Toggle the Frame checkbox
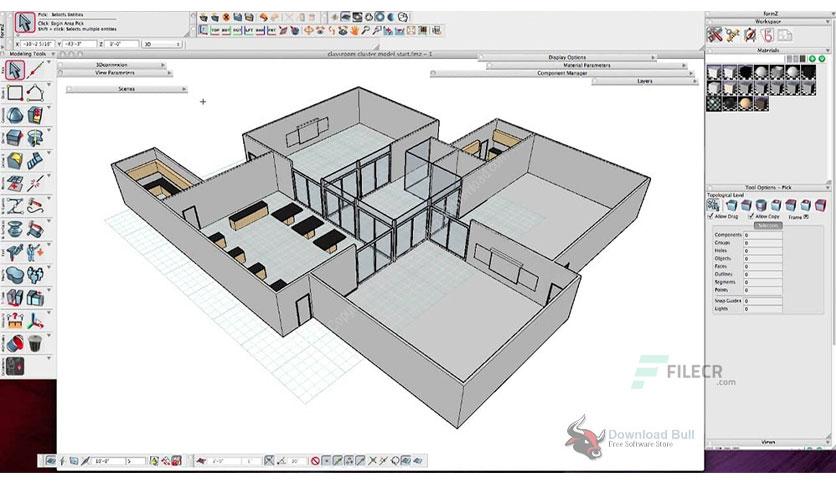 click(806, 216)
